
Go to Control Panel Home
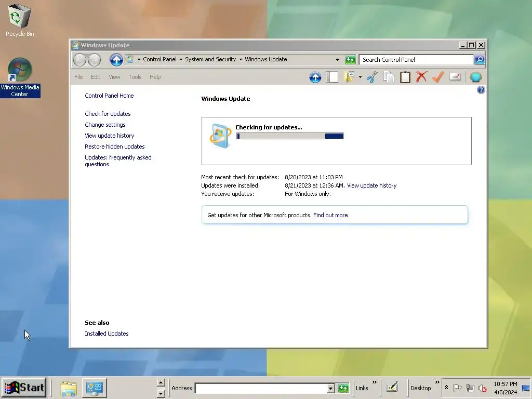[109, 96]
